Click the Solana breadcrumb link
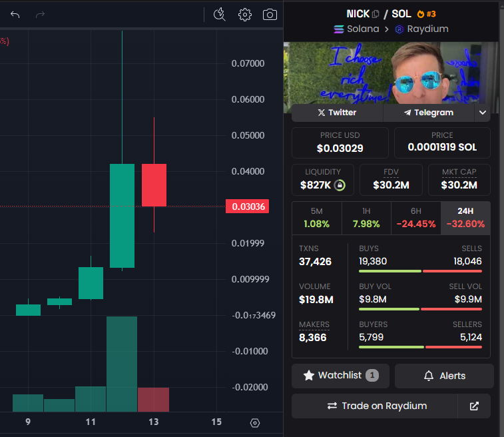 pos(363,29)
